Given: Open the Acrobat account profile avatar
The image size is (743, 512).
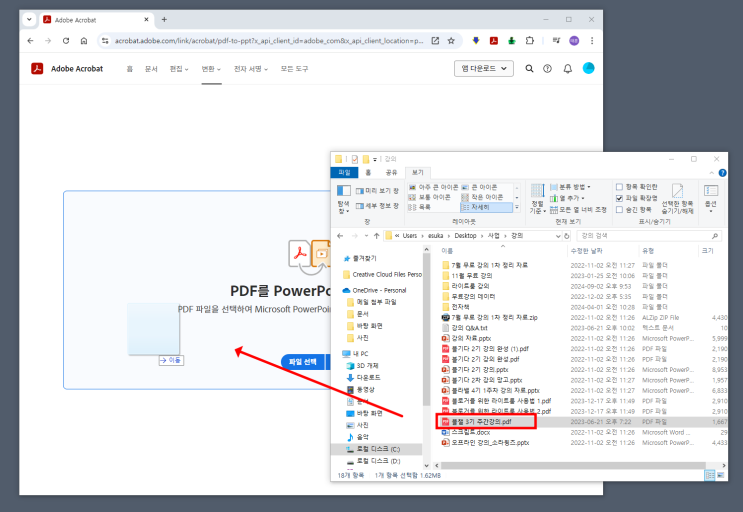Looking at the screenshot, I should (589, 68).
